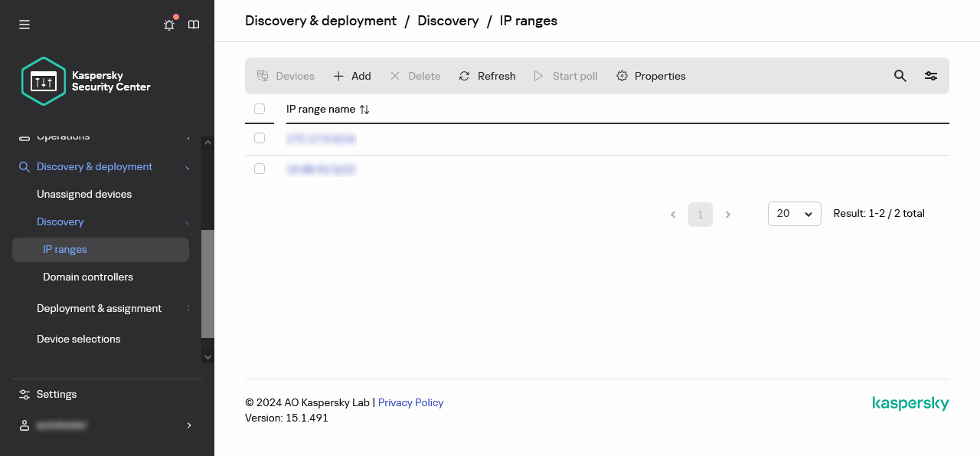Image resolution: width=980 pixels, height=456 pixels.
Task: Click the Discovery & deployment magnifier icon
Action: point(24,166)
